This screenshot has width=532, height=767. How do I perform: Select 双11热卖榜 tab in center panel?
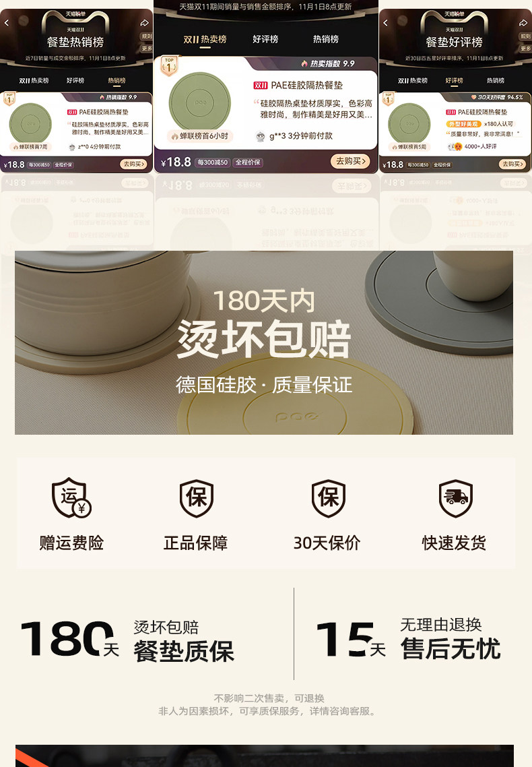point(205,39)
